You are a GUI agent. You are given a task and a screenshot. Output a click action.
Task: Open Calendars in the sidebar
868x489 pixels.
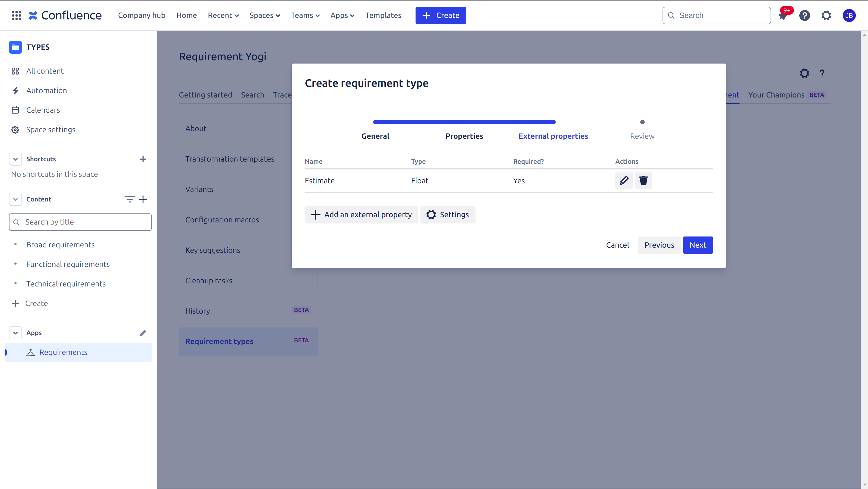pos(43,110)
